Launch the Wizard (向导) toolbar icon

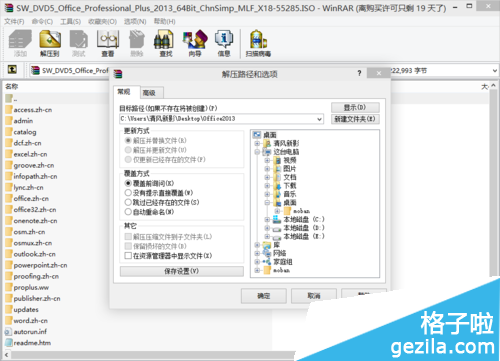pos(195,43)
